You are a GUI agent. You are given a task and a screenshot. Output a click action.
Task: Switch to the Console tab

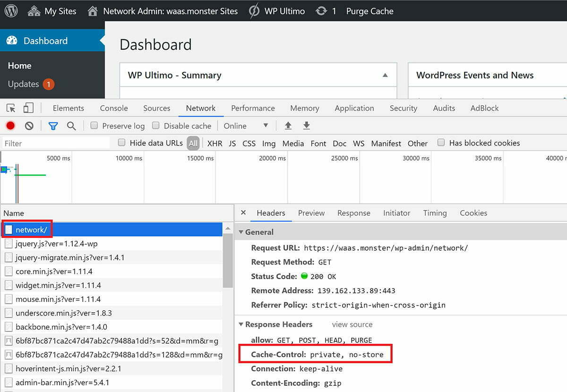[x=114, y=108]
